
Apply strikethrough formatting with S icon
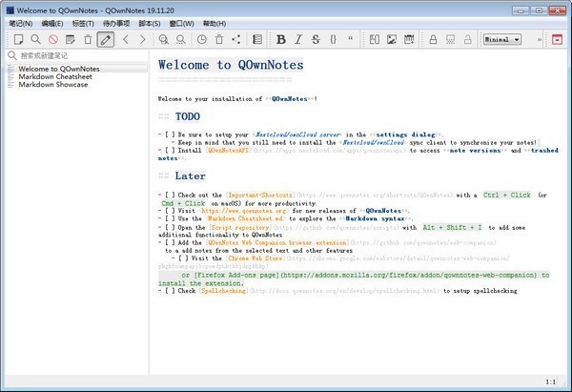coord(316,39)
